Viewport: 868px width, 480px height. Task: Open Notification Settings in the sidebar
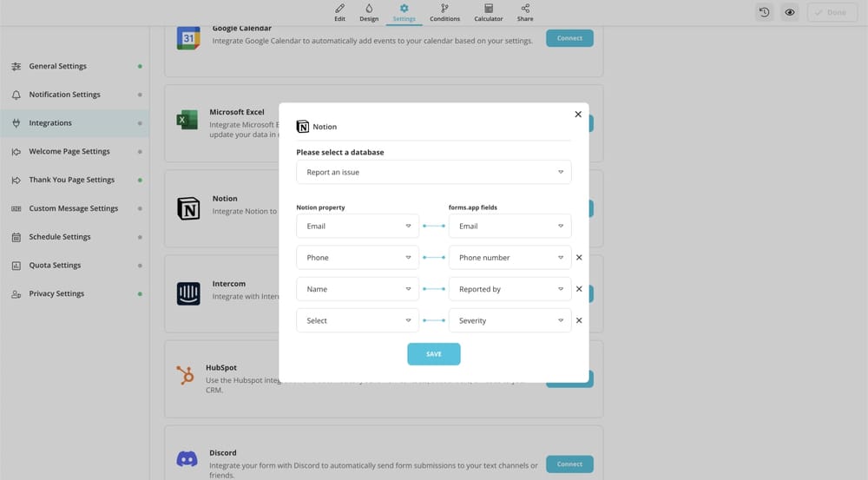point(64,95)
